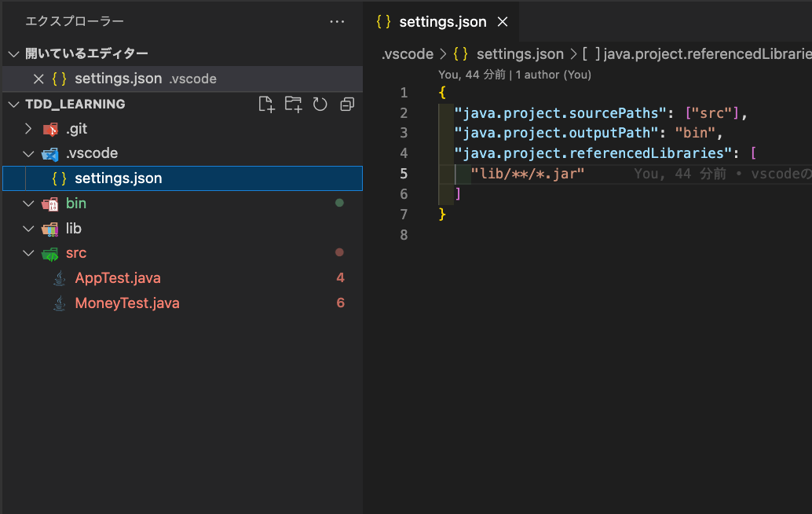Image resolution: width=812 pixels, height=514 pixels.
Task: Expand the .git folder
Action: (28, 128)
